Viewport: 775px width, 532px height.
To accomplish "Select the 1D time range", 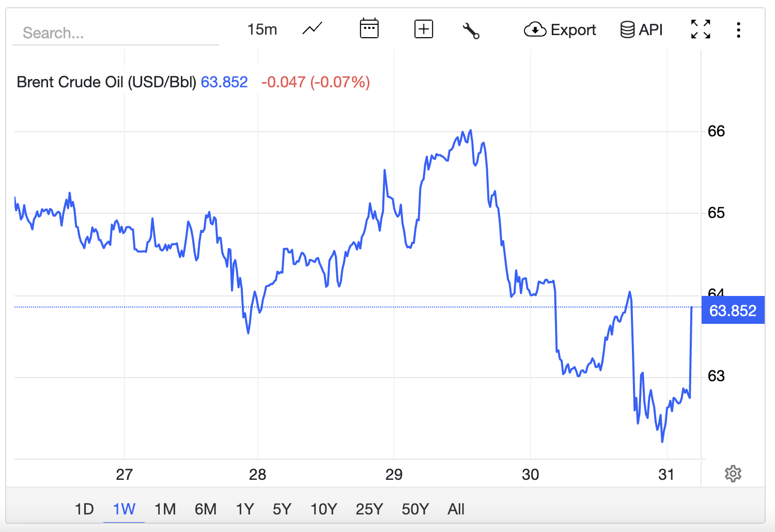I will 84,509.
